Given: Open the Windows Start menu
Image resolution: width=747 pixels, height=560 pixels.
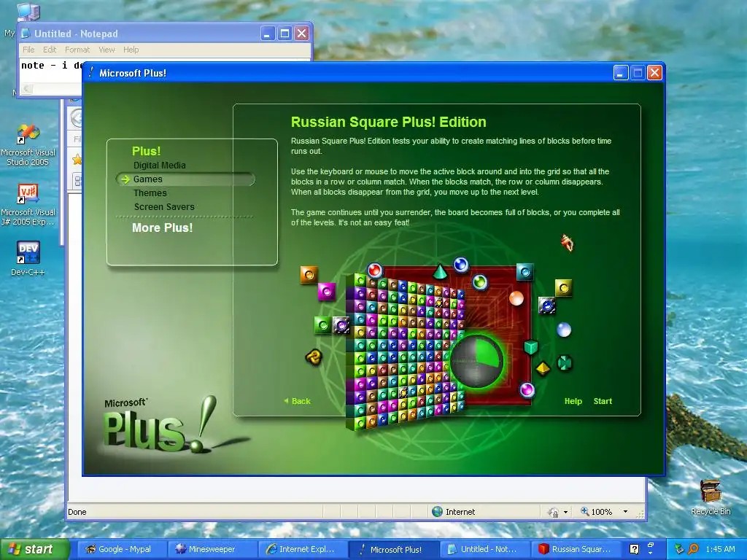Looking at the screenshot, I should point(34,549).
